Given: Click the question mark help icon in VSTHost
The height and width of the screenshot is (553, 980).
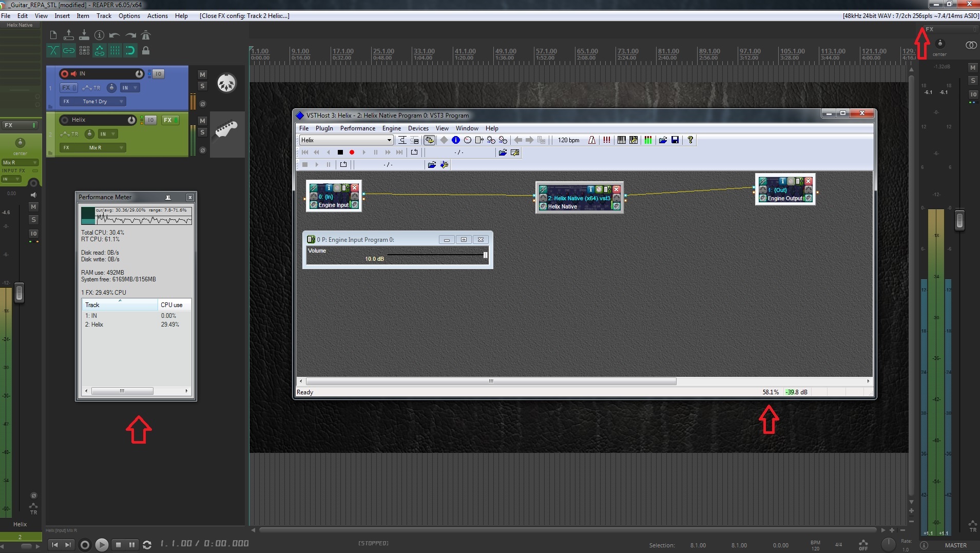Looking at the screenshot, I should (x=690, y=140).
